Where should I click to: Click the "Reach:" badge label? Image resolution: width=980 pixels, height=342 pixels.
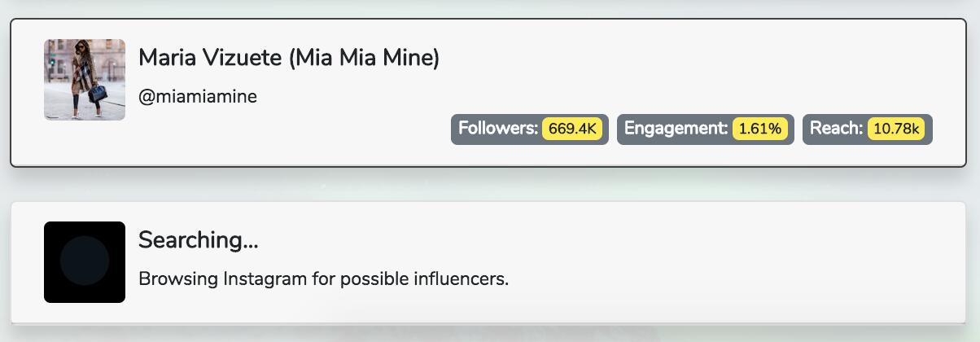pyautogui.click(x=836, y=129)
